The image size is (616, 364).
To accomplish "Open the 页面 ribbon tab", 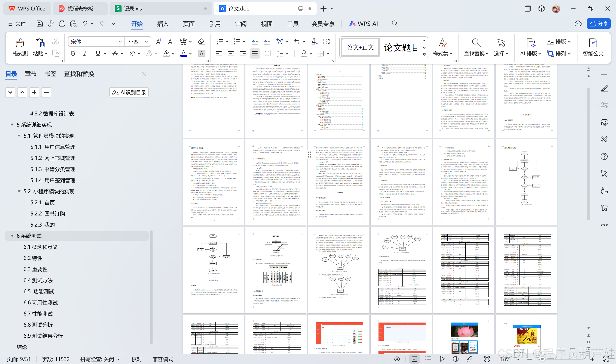I will [x=189, y=24].
